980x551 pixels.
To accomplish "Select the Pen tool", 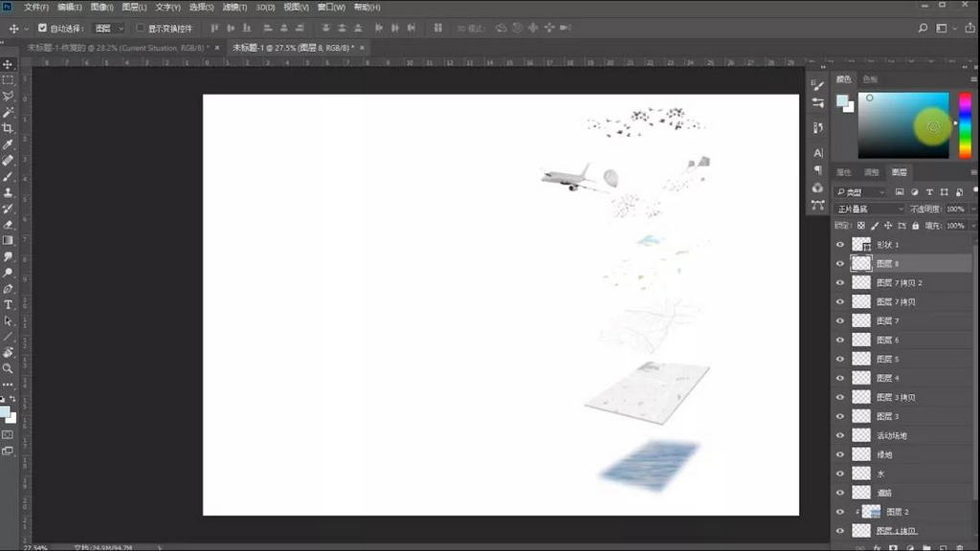I will coord(8,288).
